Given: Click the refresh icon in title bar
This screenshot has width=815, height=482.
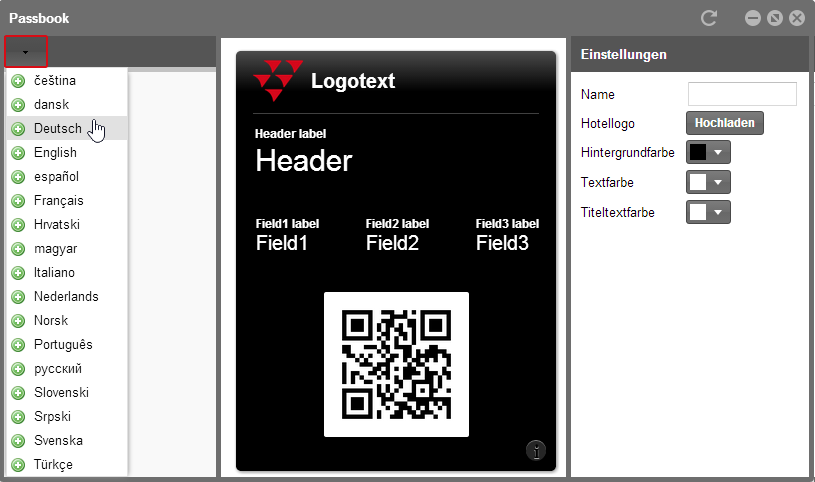Looking at the screenshot, I should (x=710, y=18).
